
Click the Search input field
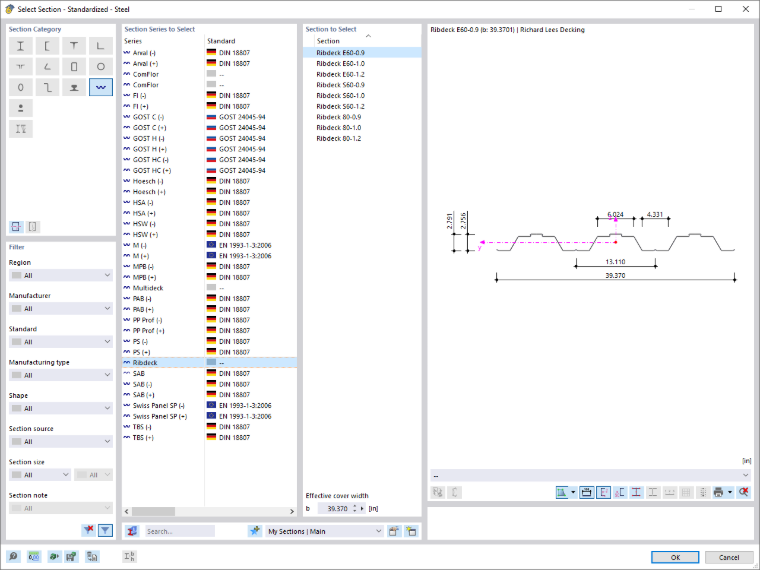[x=180, y=531]
